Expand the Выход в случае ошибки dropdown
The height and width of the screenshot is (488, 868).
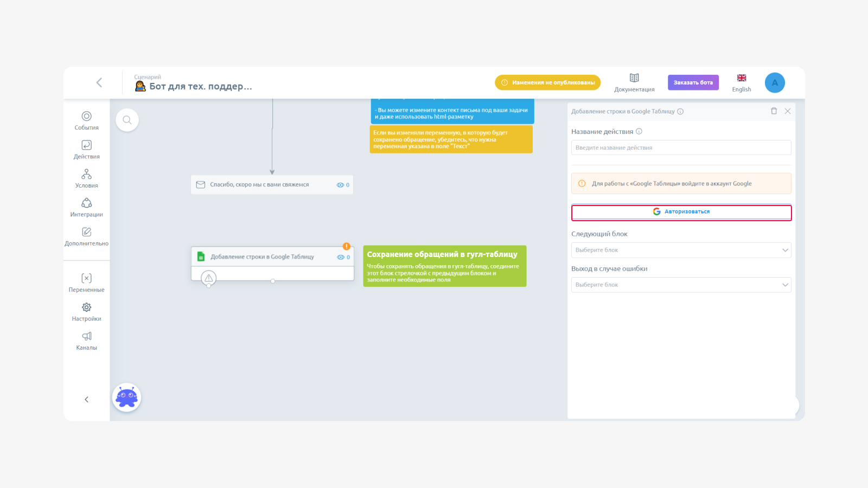681,285
